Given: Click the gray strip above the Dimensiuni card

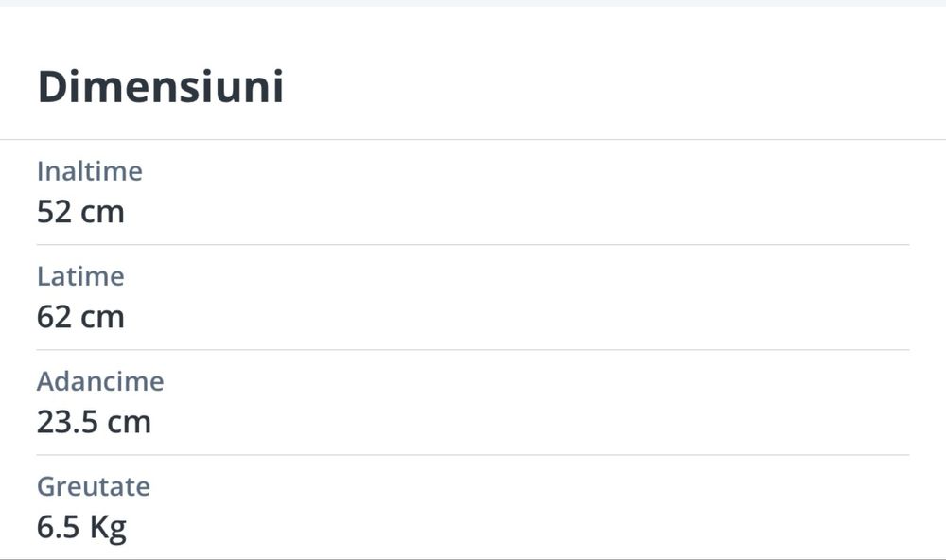Looking at the screenshot, I should pyautogui.click(x=473, y=3).
